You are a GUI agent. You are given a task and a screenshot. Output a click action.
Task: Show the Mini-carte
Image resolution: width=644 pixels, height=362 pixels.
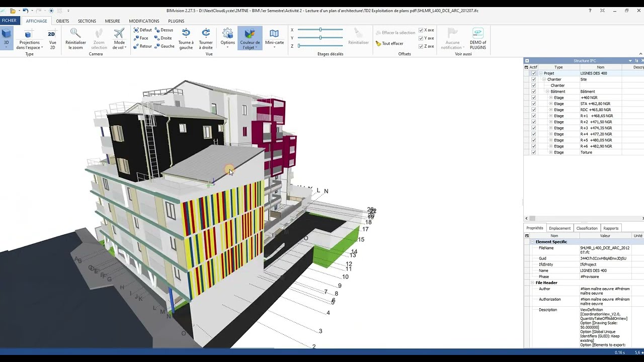[274, 37]
